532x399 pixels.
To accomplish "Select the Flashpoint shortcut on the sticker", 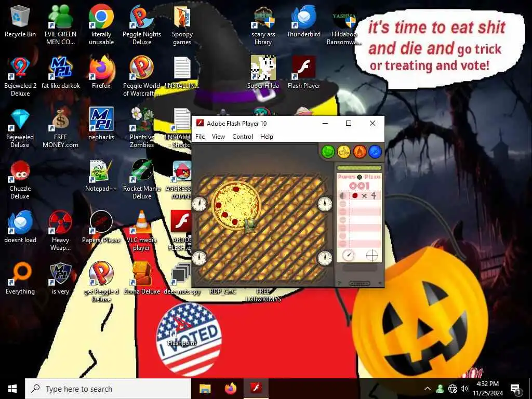I will click(182, 331).
